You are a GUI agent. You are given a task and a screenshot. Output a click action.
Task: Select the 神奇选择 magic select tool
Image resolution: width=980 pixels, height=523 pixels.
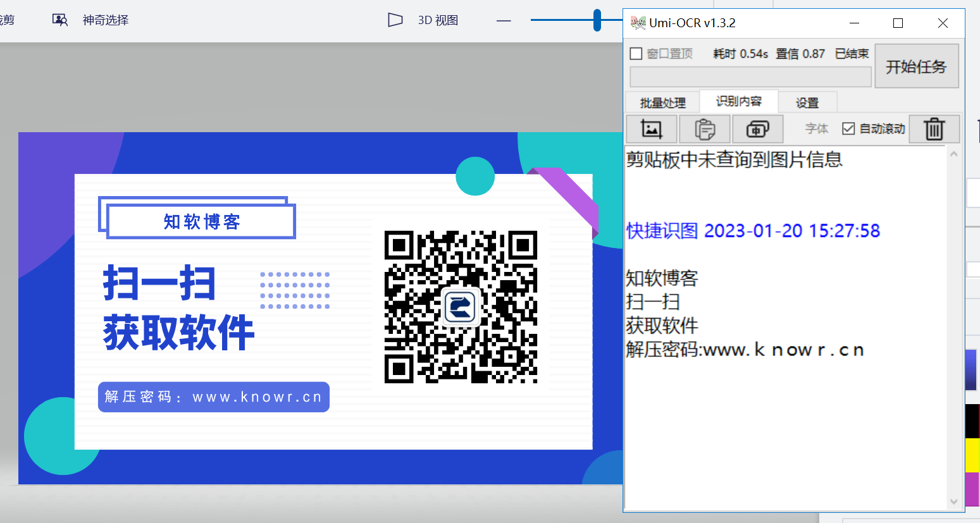(90, 20)
